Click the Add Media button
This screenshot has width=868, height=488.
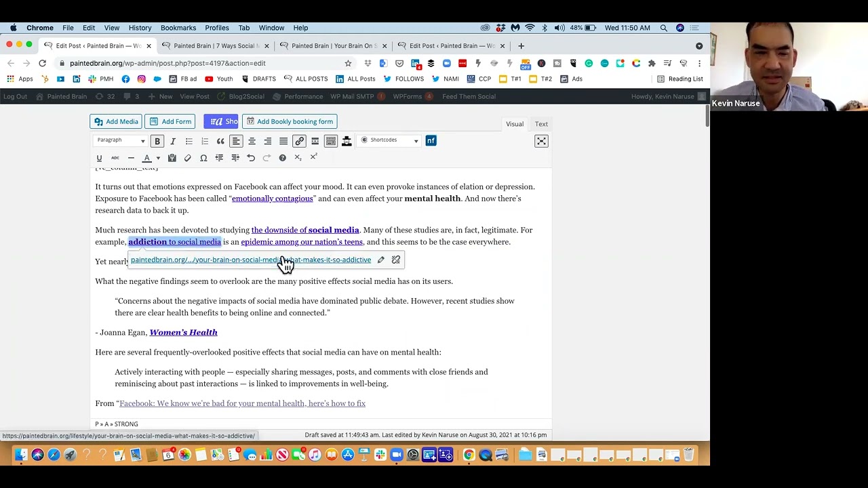[117, 121]
